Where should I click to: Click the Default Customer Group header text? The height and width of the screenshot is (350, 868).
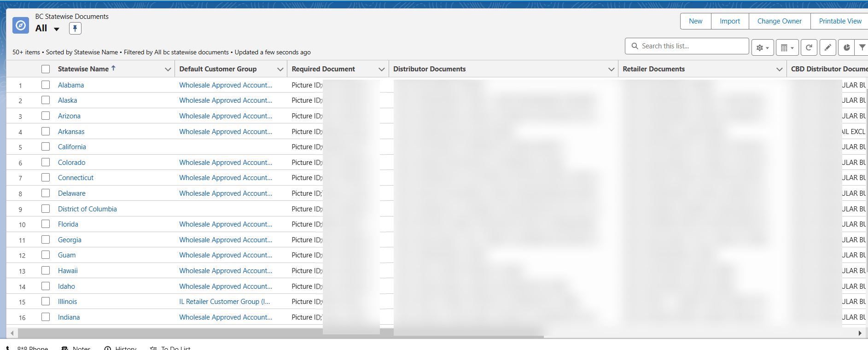tap(218, 69)
